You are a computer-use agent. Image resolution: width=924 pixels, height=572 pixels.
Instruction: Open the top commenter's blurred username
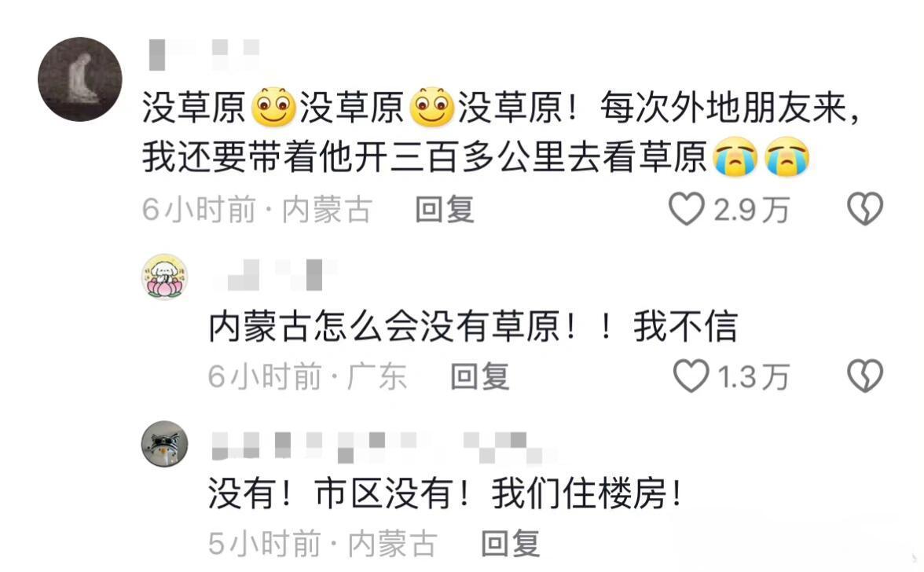coord(204,54)
